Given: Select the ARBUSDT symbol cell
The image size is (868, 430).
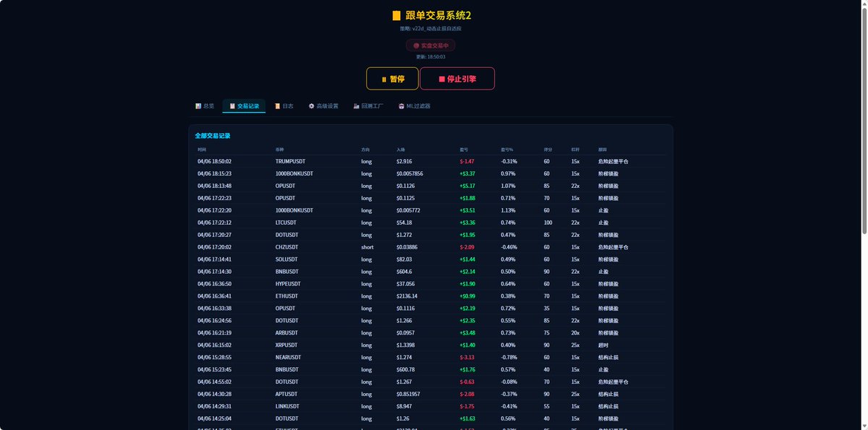Looking at the screenshot, I should pos(288,333).
